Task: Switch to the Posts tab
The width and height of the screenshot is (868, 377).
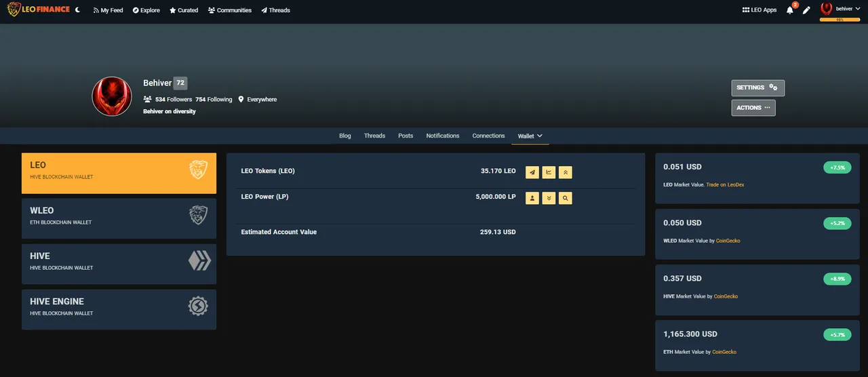Action: coord(406,136)
